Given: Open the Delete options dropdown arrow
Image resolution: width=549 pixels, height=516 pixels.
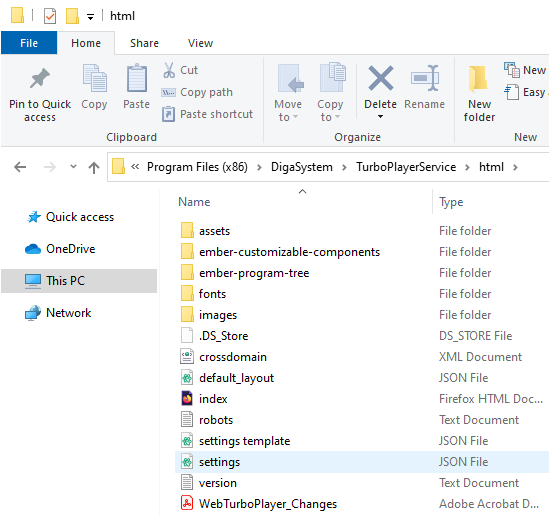Looking at the screenshot, I should pos(380,117).
